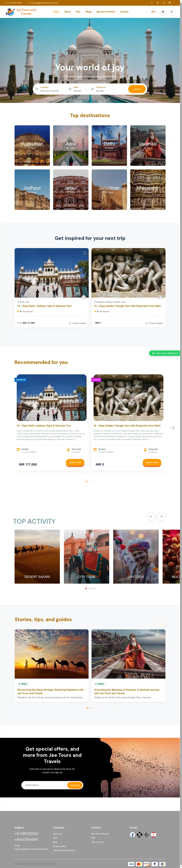Click the right arrow beside Recommended tours
The height and width of the screenshot is (868, 182).
coord(172,428)
